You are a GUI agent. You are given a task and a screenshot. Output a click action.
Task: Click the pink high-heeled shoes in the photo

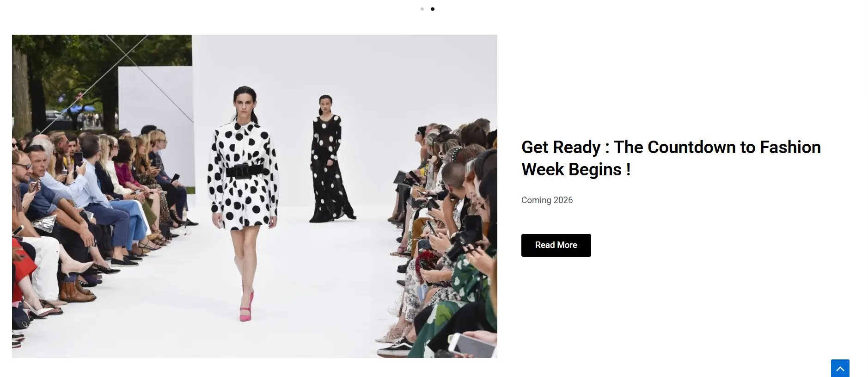[x=246, y=308]
